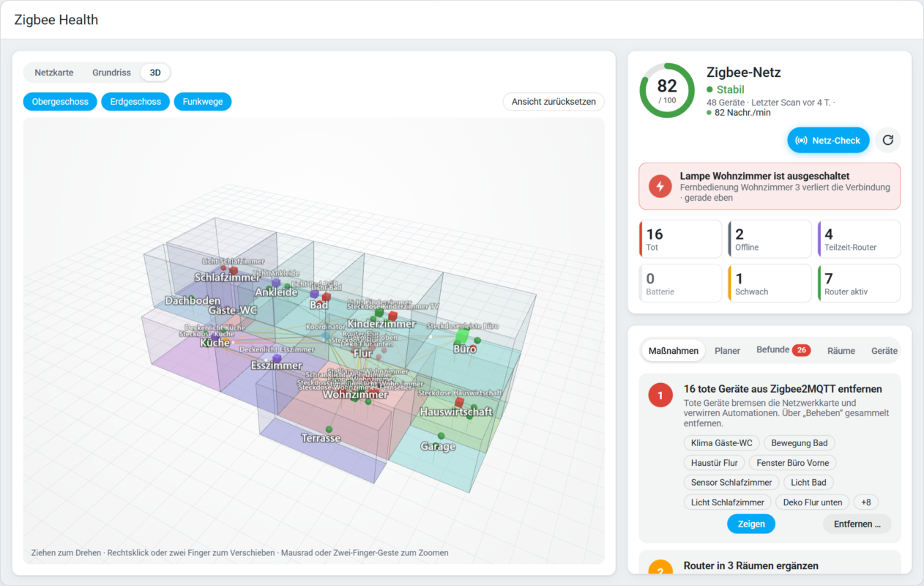
Task: Click the Stabil status label
Action: point(730,90)
